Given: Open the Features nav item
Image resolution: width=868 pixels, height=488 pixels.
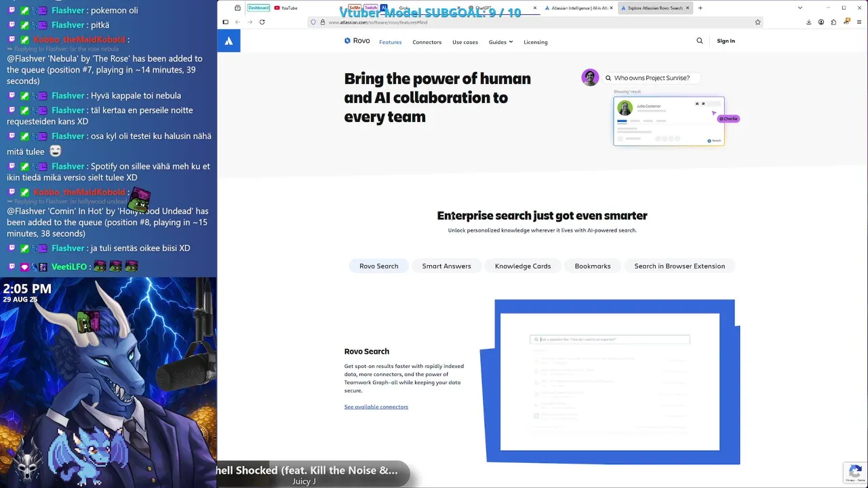Looking at the screenshot, I should [x=390, y=42].
